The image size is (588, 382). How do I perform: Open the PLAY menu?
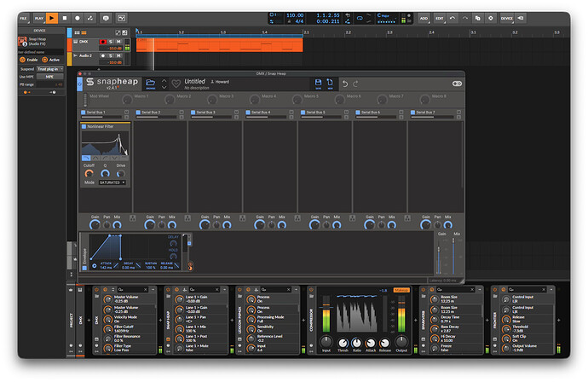tap(39, 18)
